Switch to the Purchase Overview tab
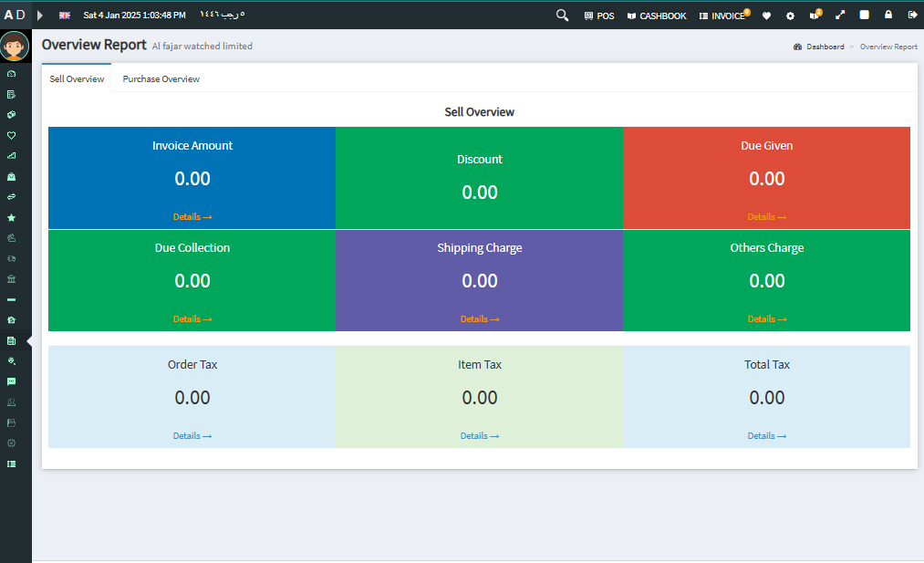 pyautogui.click(x=161, y=79)
